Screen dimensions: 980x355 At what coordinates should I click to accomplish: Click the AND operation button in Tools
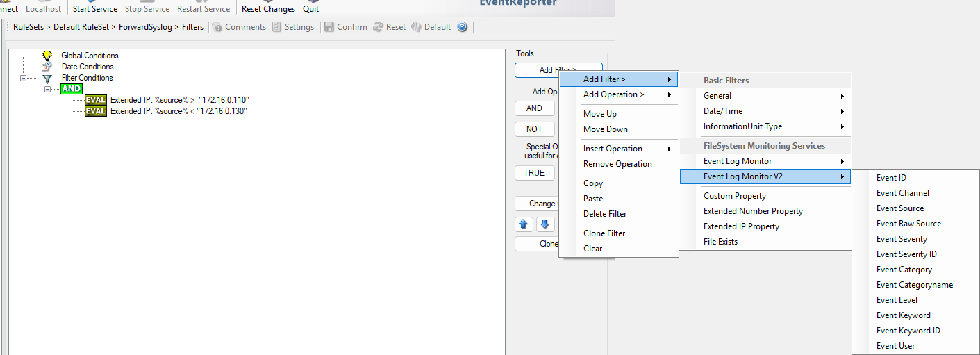click(x=534, y=108)
